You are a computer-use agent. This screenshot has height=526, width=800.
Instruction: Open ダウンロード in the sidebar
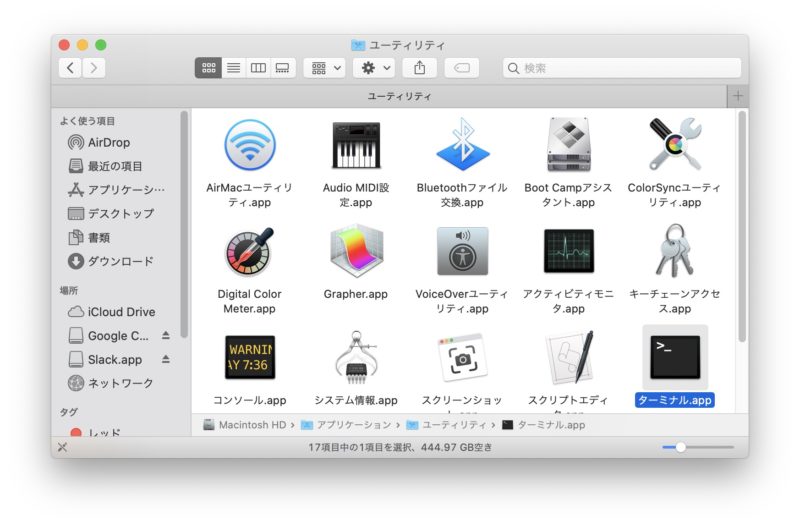[111, 261]
